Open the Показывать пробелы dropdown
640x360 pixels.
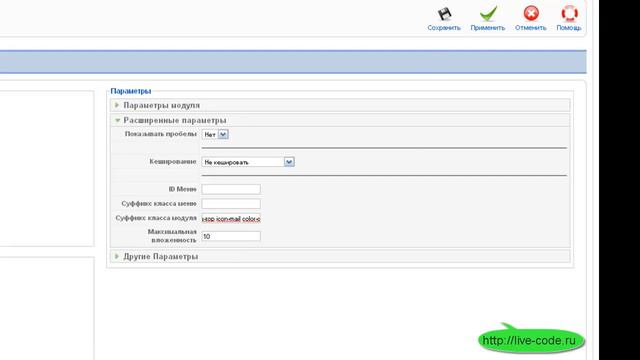pyautogui.click(x=215, y=134)
